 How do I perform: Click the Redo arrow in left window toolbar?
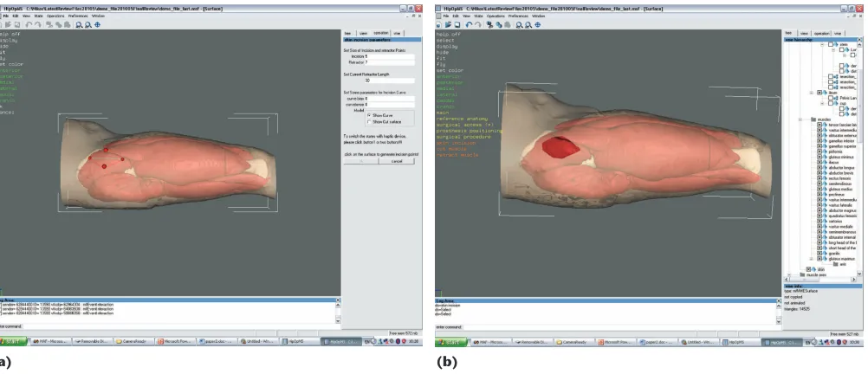(36, 25)
